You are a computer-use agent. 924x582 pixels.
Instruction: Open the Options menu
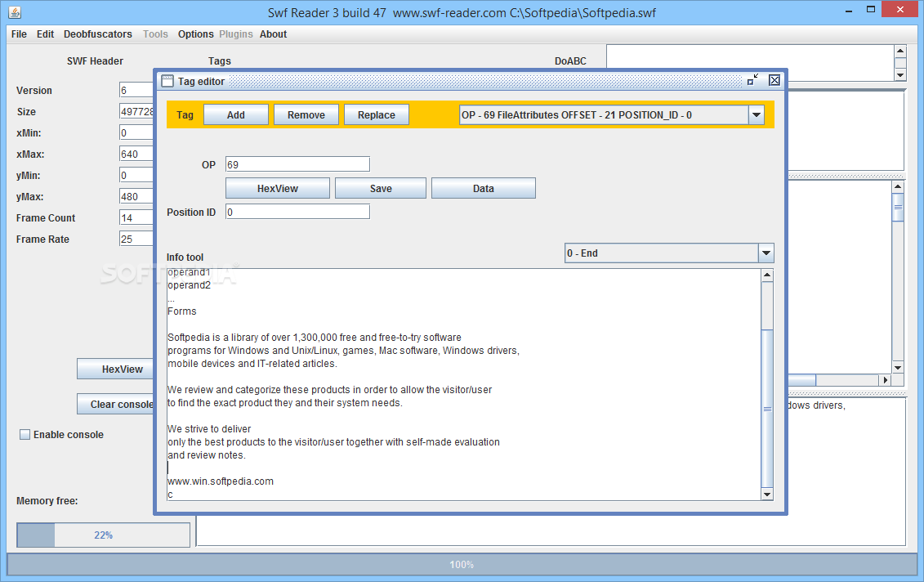195,34
